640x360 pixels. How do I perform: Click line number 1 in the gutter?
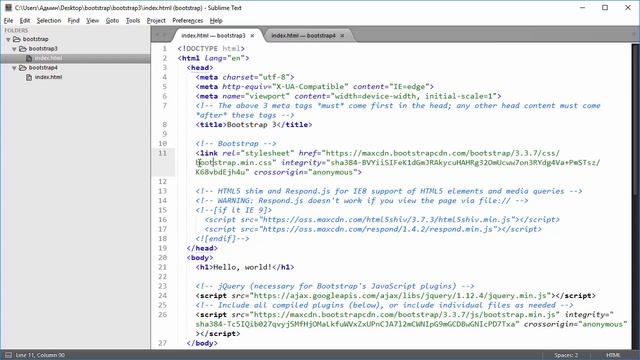tap(165, 49)
